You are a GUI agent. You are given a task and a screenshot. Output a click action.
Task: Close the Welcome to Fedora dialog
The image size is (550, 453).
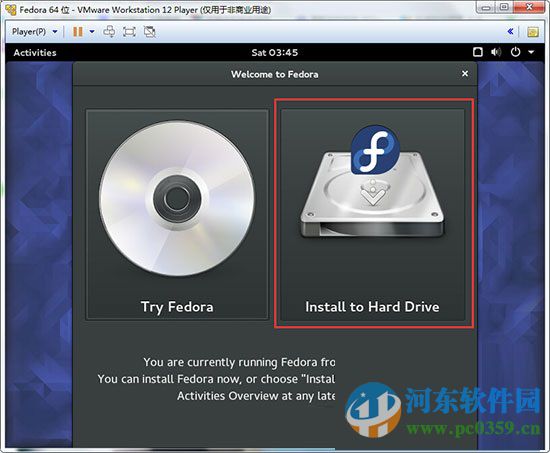click(x=465, y=74)
